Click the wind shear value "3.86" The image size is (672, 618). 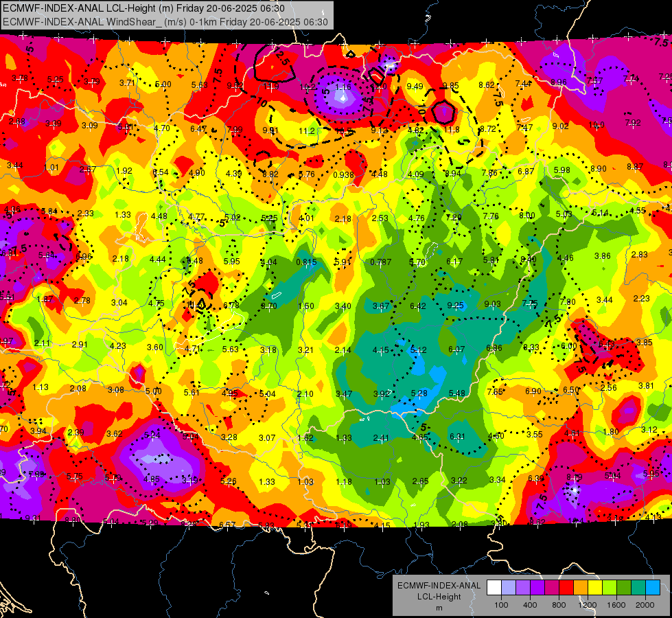pyautogui.click(x=603, y=256)
